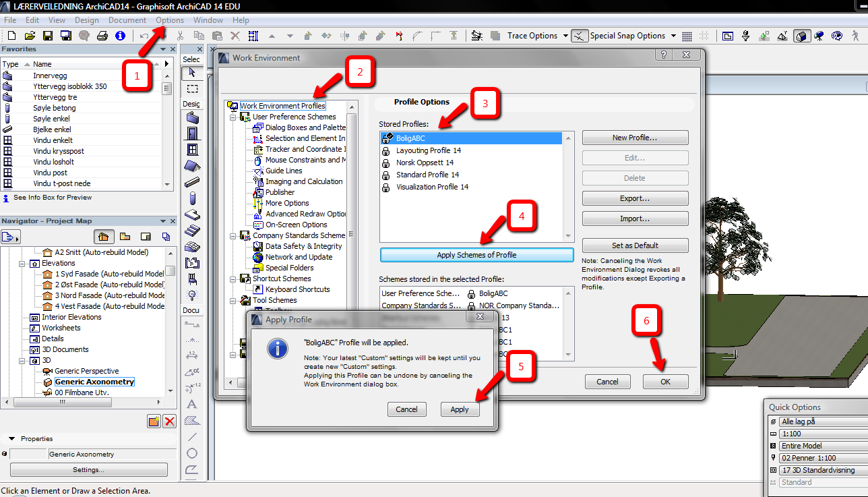Click the New Profile... button
The width and height of the screenshot is (868, 497).
point(635,138)
